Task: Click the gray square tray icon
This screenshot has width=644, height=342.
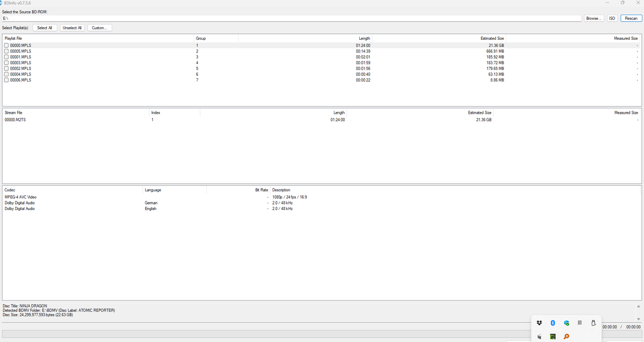Action: click(580, 323)
